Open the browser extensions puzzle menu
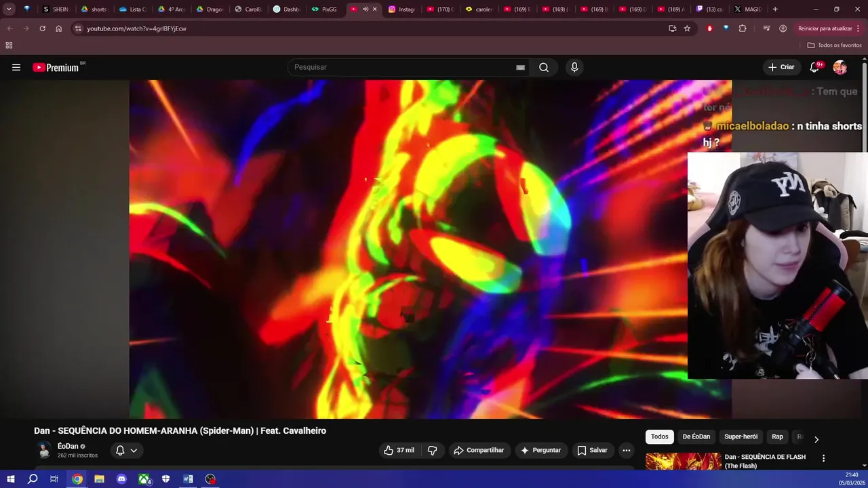 743,28
